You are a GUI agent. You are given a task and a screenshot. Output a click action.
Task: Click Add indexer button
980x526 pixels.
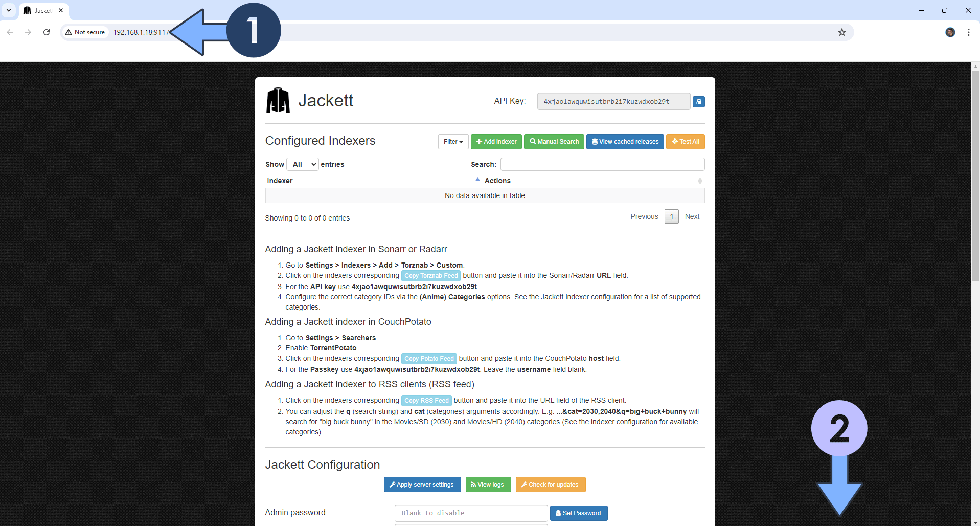tap(496, 142)
